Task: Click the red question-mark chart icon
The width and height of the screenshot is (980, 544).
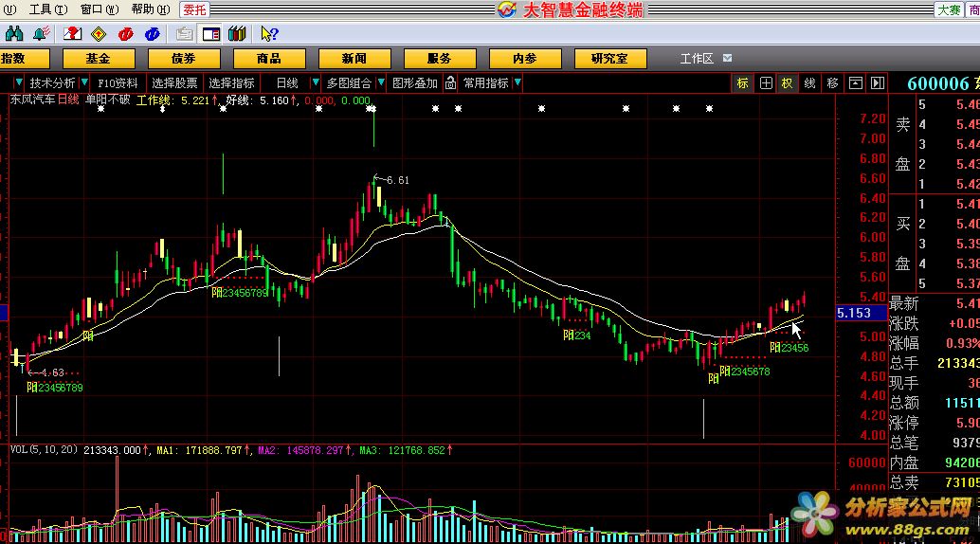Action: [x=72, y=34]
